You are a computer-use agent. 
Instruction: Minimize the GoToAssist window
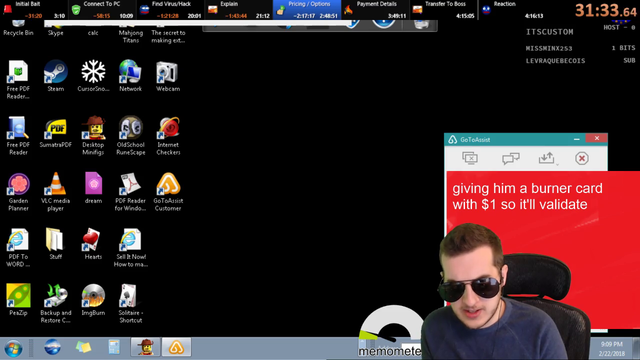(576, 139)
